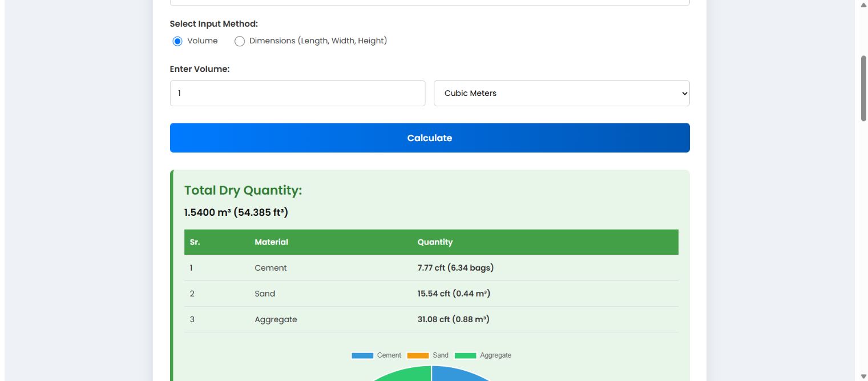Click the Aggregate row in results table
The image size is (868, 381).
pos(431,319)
